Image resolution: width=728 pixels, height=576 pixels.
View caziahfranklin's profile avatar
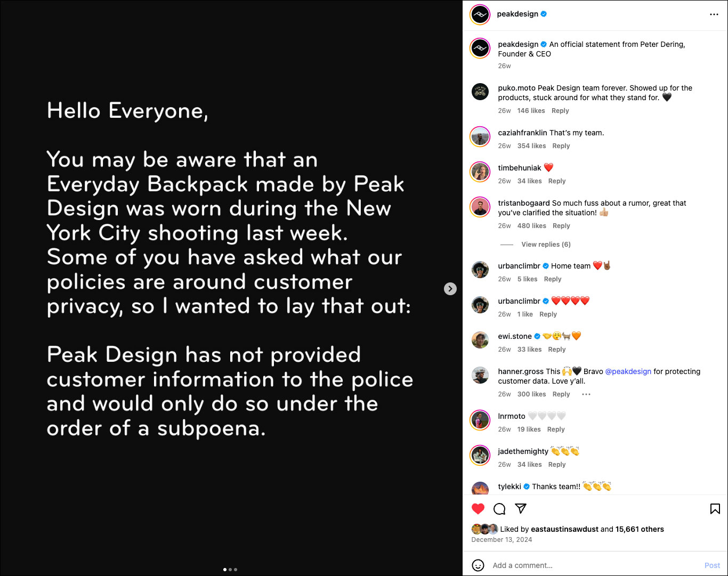(480, 137)
